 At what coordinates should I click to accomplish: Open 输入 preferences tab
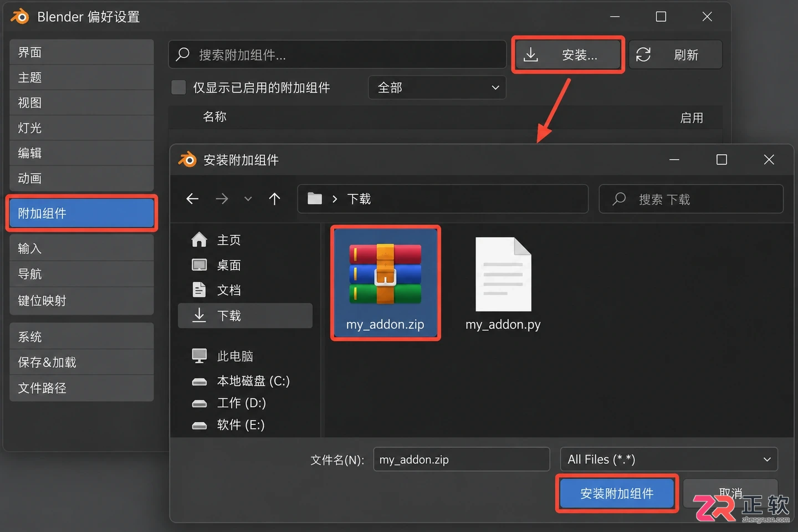[x=81, y=248]
